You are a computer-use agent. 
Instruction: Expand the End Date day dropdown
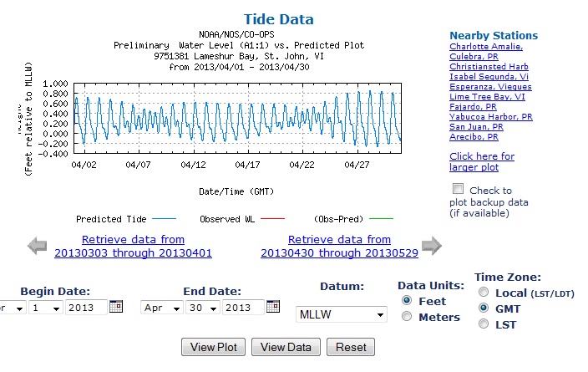tap(200, 308)
